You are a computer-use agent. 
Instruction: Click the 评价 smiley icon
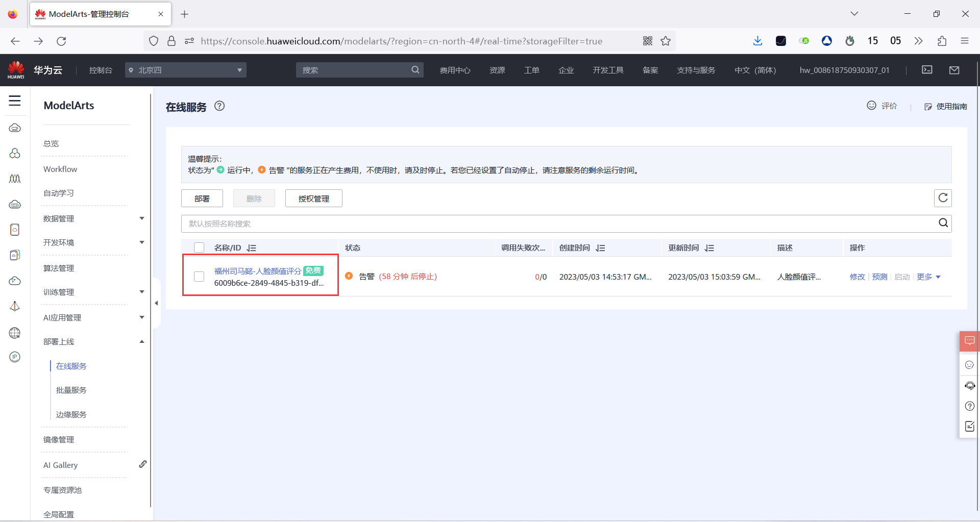[872, 105]
